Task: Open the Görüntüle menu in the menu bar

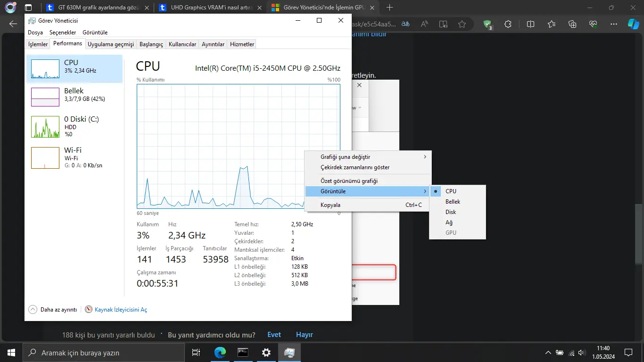Action: tap(95, 33)
